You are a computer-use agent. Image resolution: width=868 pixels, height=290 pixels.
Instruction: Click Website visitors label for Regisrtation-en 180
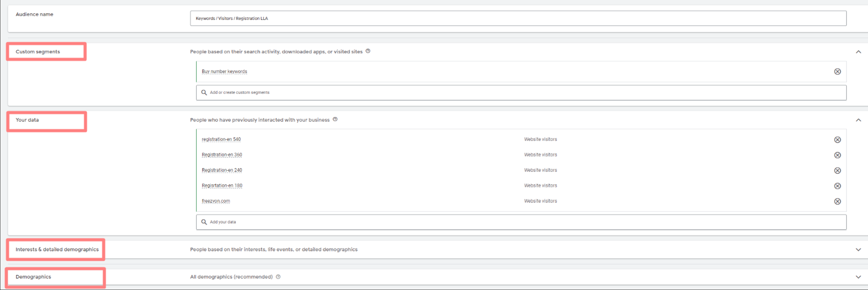[540, 186]
